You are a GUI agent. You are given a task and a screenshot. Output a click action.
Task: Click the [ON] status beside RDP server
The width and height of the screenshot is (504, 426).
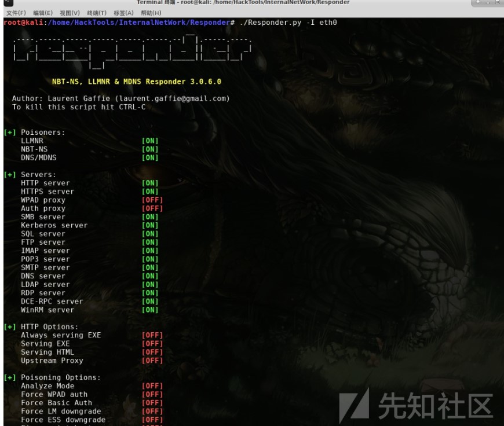(x=150, y=293)
